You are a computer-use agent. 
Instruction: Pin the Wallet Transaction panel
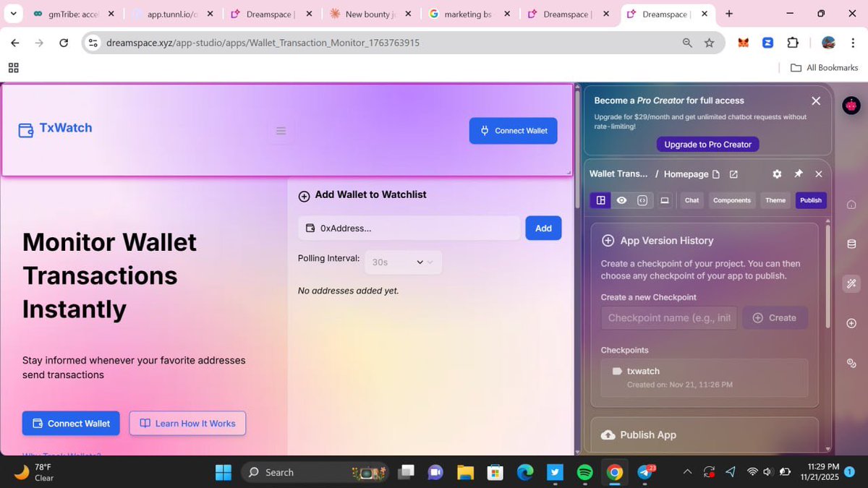[x=798, y=174]
